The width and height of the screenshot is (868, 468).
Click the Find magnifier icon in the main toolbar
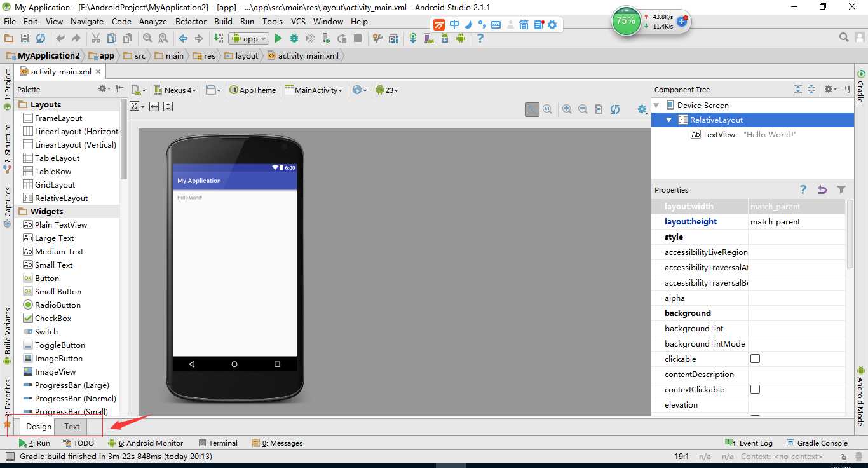[x=147, y=39]
